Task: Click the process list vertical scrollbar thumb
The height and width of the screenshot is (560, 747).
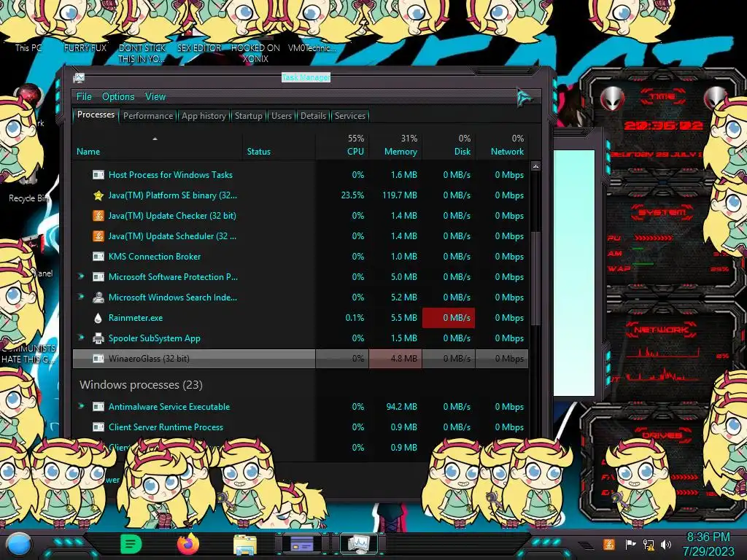Action: click(535, 279)
